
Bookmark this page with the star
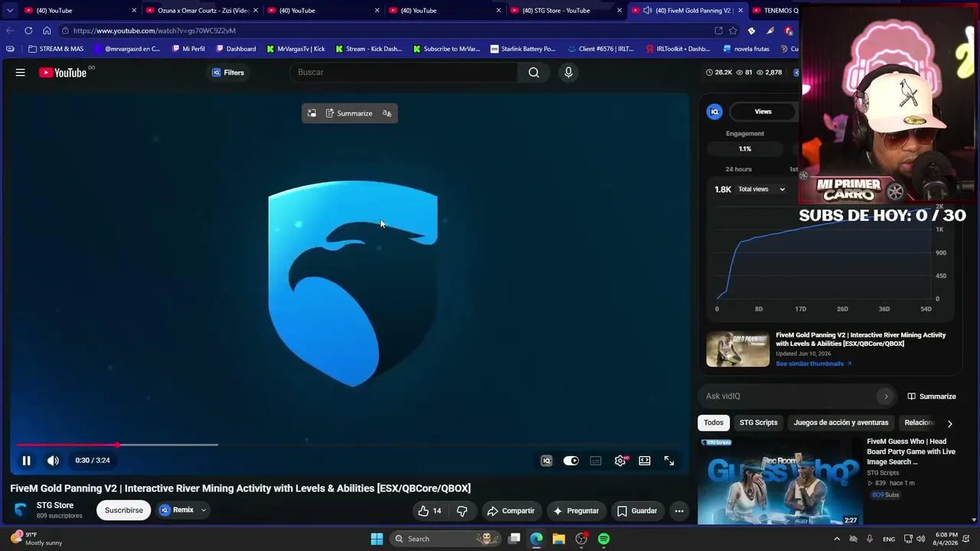pos(733,31)
